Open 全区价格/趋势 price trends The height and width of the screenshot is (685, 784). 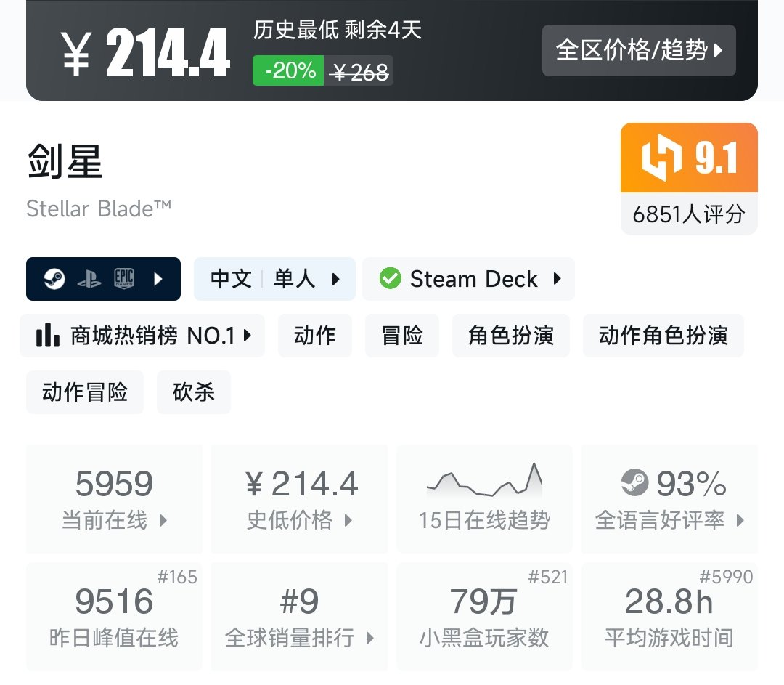pyautogui.click(x=639, y=51)
